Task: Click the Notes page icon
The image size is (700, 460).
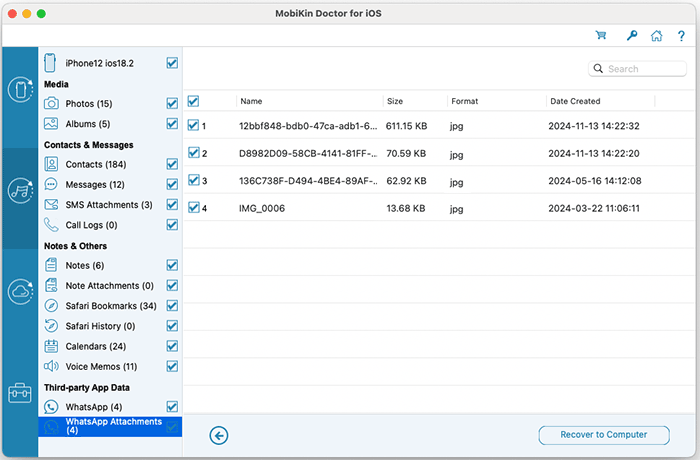Action: tap(51, 265)
